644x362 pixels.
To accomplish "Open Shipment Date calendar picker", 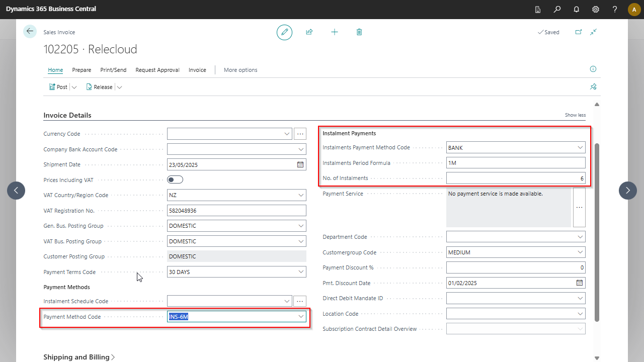I will pyautogui.click(x=300, y=164).
